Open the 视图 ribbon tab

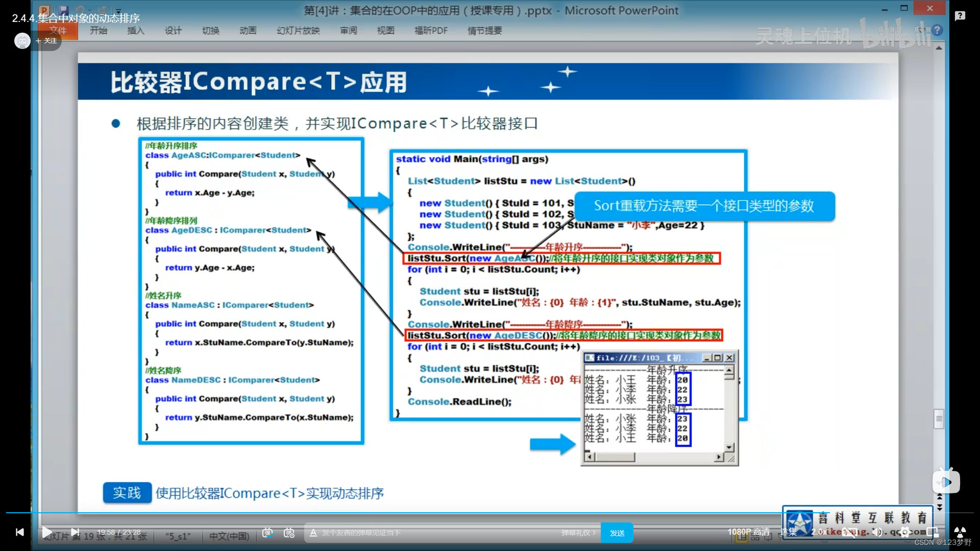[x=386, y=31]
